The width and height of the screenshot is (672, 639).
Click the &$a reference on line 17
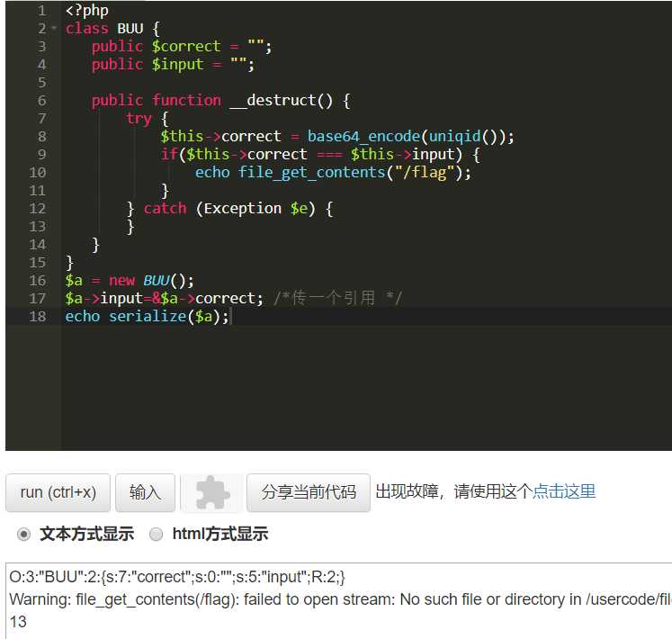[165, 299]
